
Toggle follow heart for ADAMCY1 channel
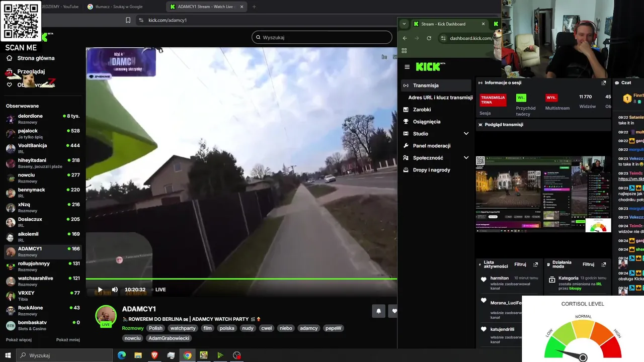[x=394, y=311]
